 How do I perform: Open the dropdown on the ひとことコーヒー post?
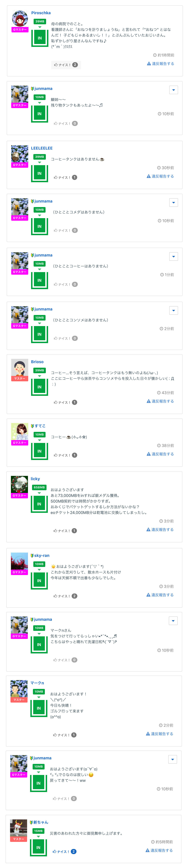tap(173, 256)
